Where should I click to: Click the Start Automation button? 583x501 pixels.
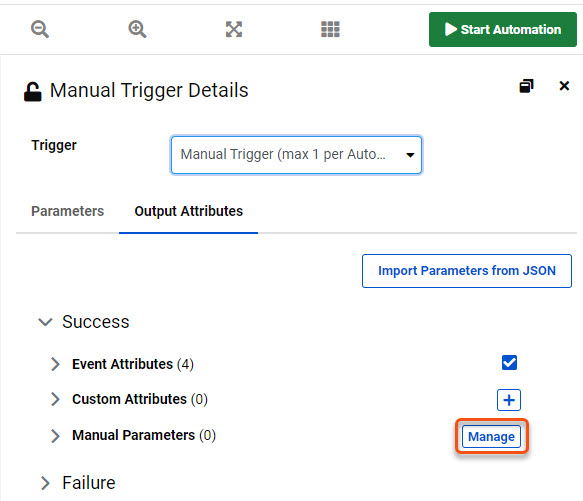pyautogui.click(x=503, y=29)
